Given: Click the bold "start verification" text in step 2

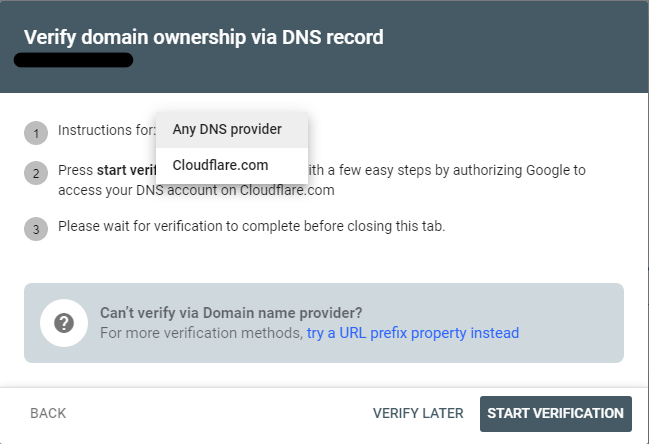Looking at the screenshot, I should pyautogui.click(x=128, y=170).
